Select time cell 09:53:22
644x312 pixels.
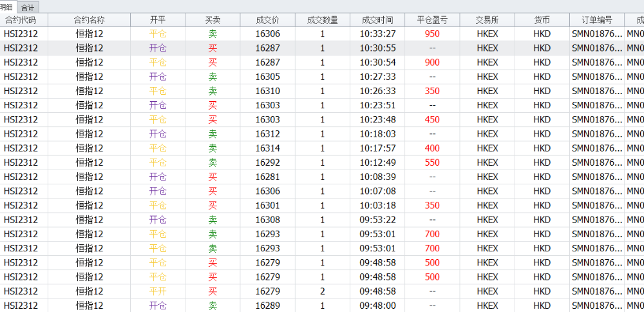click(378, 220)
